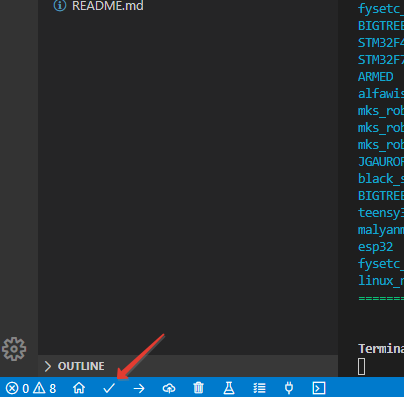Click 'STM32F4' entry in terminal output

(x=381, y=43)
